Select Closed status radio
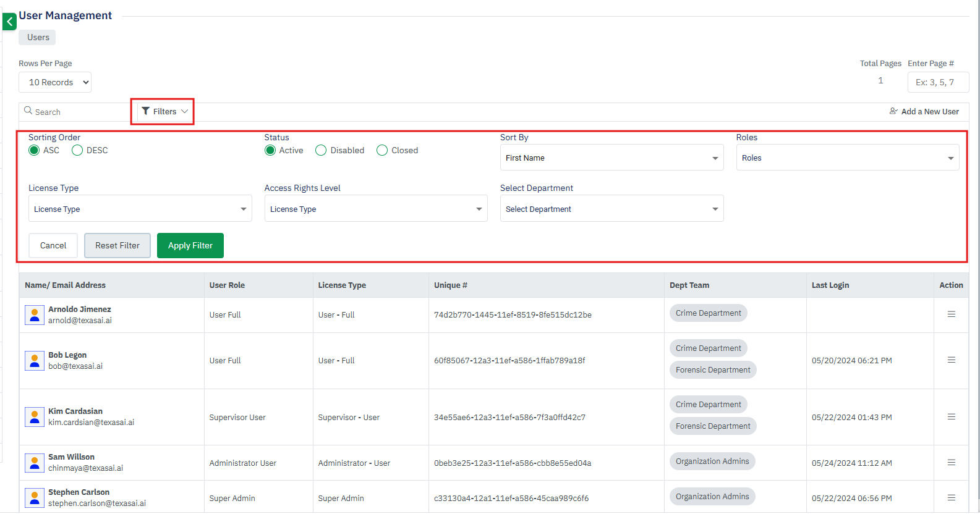980x514 pixels. click(382, 150)
